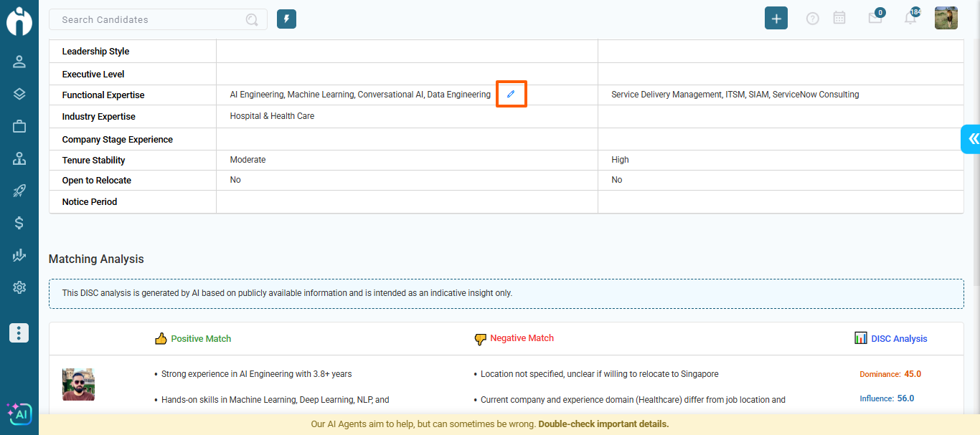Open the calendar icon in top bar
This screenshot has width=980, height=435.
839,19
